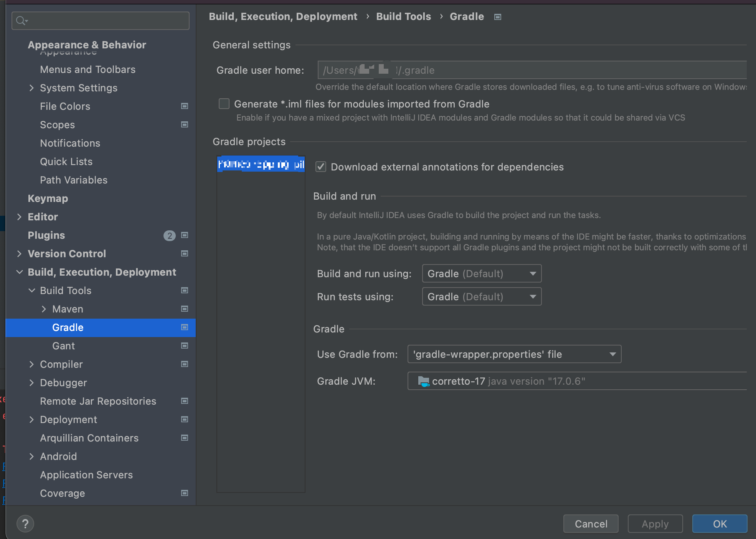Open Quick Lists settings page
Image resolution: width=756 pixels, height=539 pixels.
[x=66, y=162]
